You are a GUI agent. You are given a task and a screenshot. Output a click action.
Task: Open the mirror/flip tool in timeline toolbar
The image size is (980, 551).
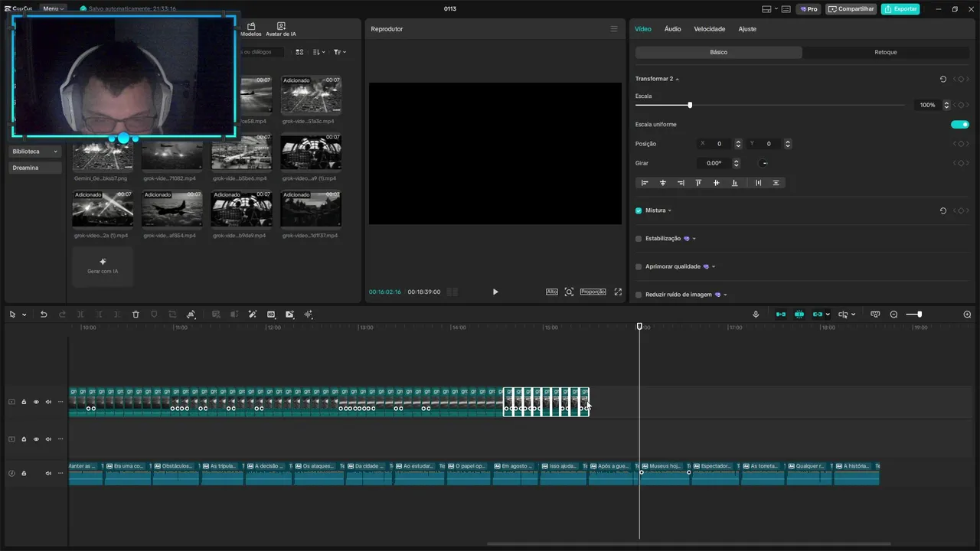(x=191, y=315)
